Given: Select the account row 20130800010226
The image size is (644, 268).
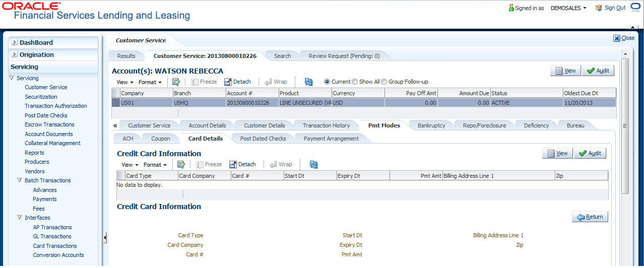Looking at the screenshot, I should (364, 102).
